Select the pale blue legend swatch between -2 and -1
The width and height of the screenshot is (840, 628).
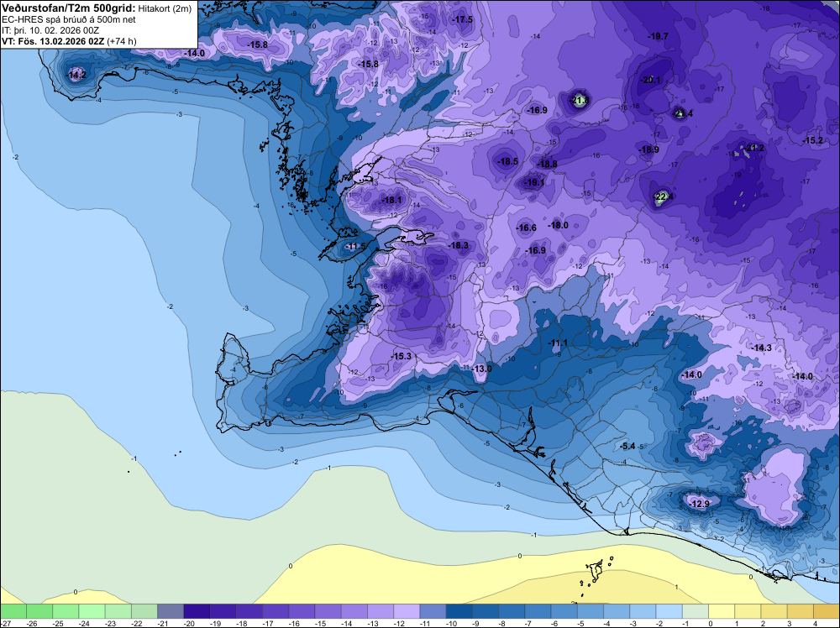(669, 611)
